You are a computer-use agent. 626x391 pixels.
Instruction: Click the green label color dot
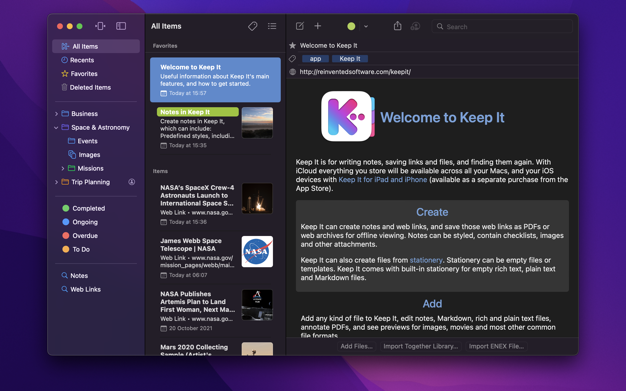[351, 26]
